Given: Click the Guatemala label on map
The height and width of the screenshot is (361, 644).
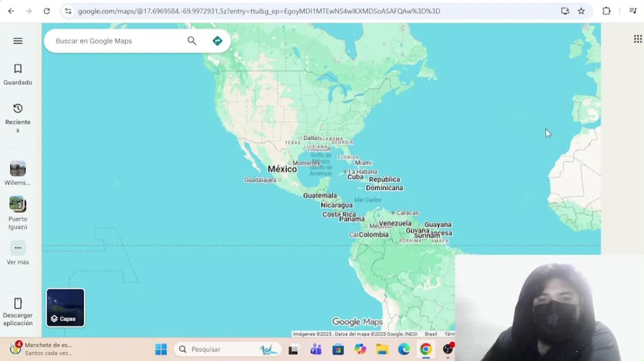Looking at the screenshot, I should [320, 196].
